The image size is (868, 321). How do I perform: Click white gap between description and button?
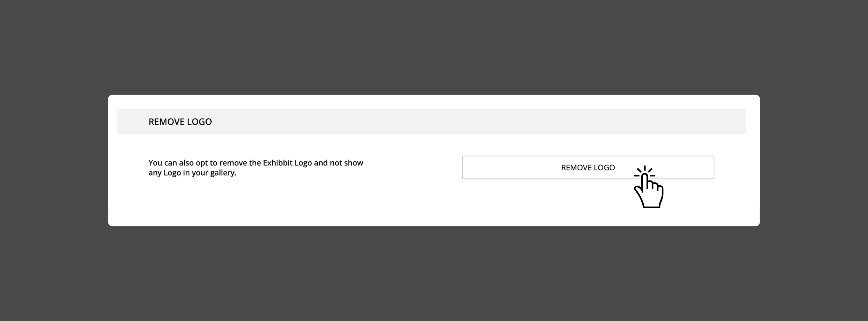click(x=412, y=167)
